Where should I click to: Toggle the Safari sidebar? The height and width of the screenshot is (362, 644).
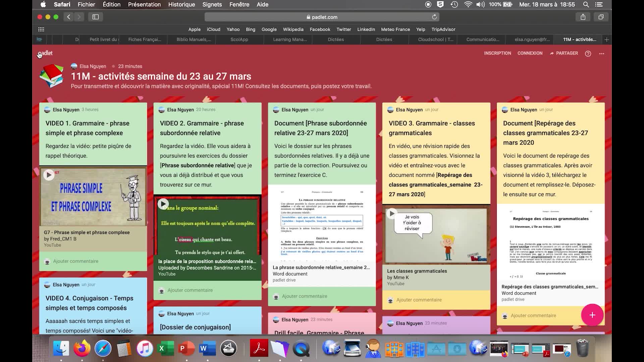pos(96,17)
